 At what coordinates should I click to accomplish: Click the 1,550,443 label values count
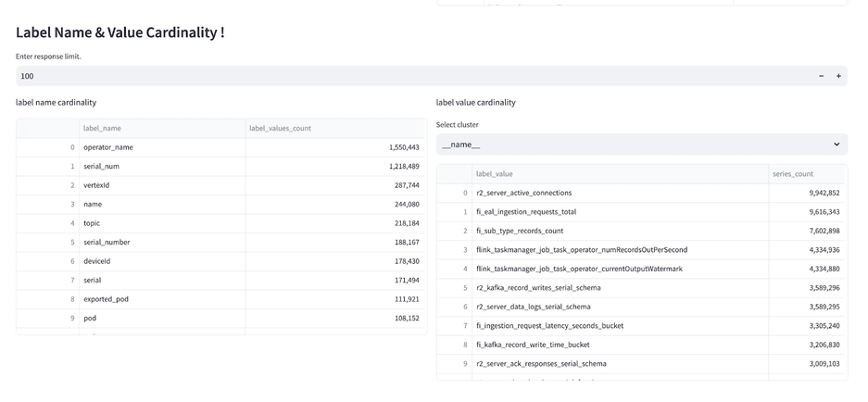point(334,147)
